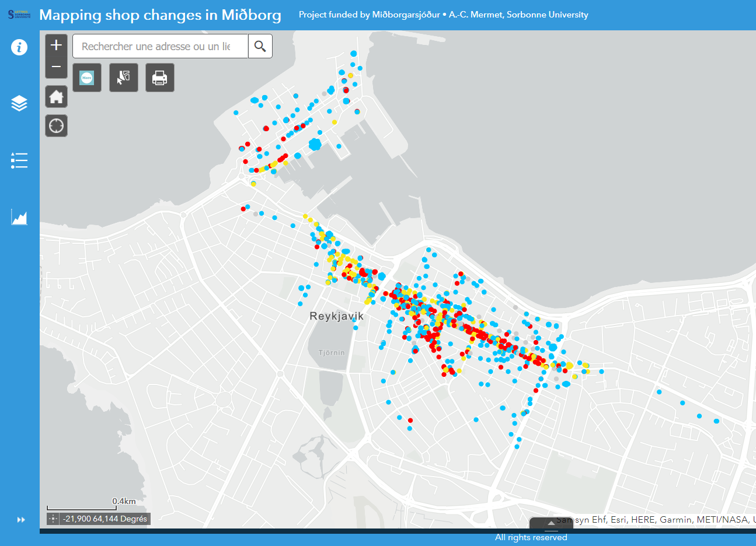Image resolution: width=756 pixels, height=546 pixels.
Task: Zoom out with the minus button
Action: [56, 66]
